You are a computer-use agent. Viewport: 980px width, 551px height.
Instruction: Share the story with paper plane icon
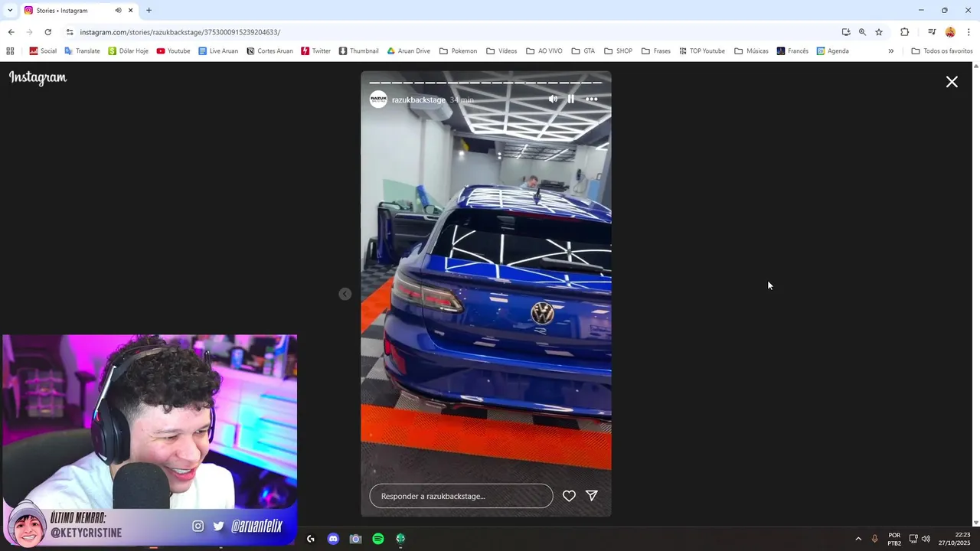tap(592, 496)
